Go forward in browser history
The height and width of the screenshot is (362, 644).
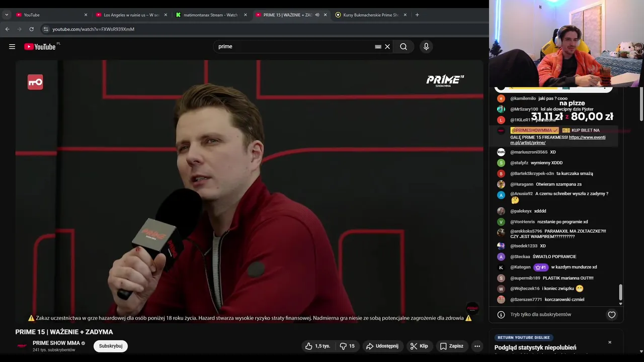click(20, 29)
